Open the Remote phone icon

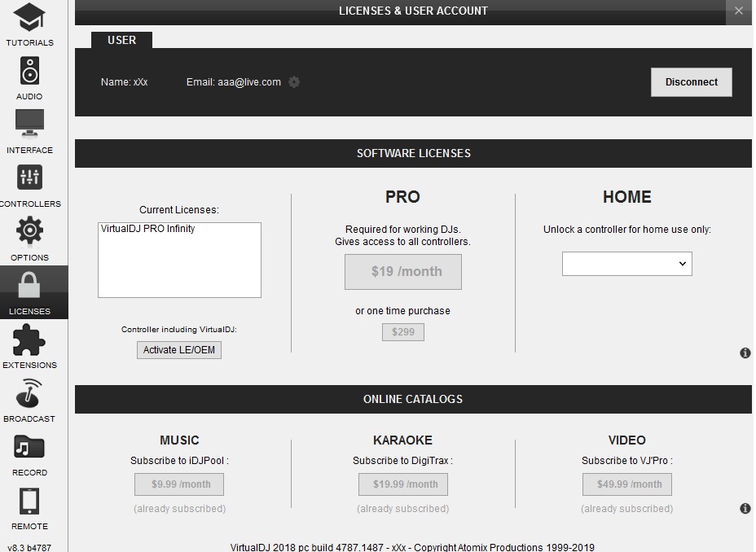29,502
